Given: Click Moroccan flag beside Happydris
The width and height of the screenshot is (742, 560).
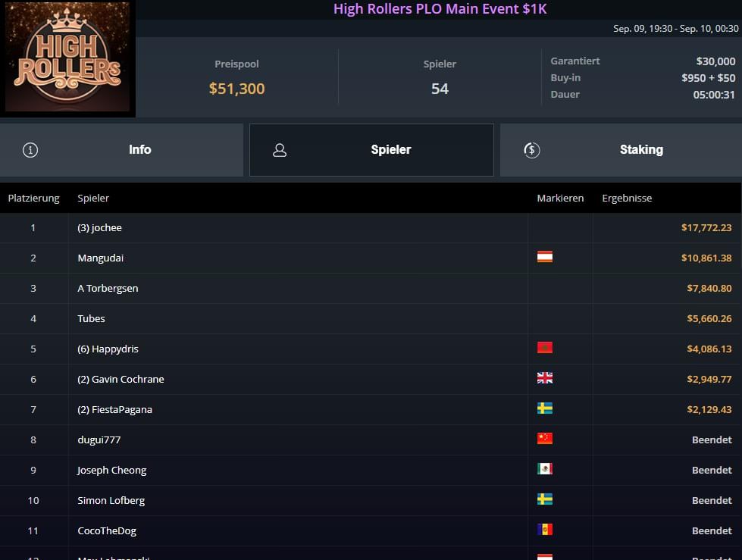Looking at the screenshot, I should click(544, 348).
